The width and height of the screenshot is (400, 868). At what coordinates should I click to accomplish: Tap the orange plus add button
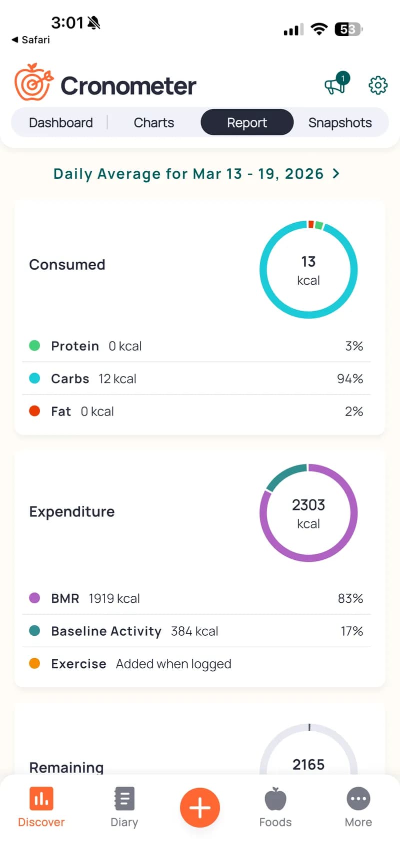point(199,808)
